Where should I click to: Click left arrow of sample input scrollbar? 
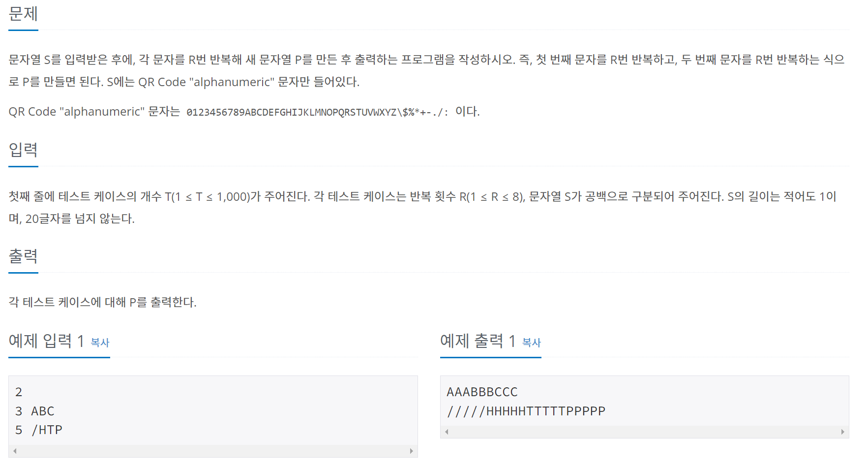15,451
